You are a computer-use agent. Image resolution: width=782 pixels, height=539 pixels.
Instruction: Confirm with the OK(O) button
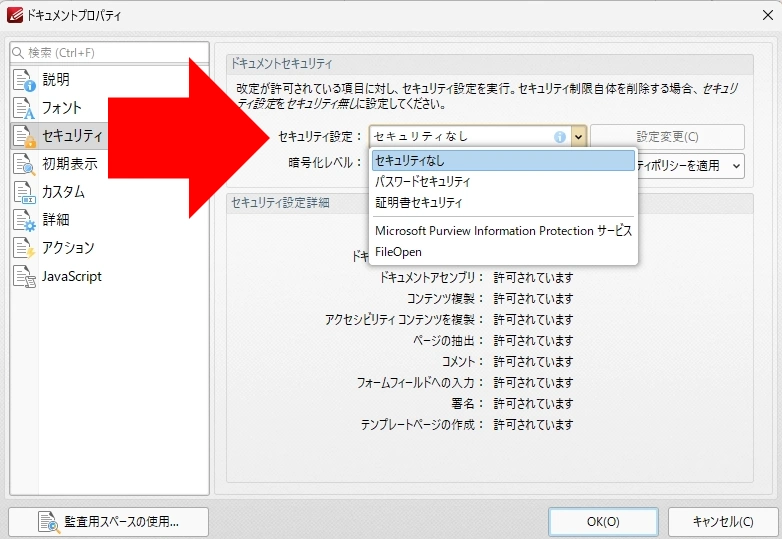(x=603, y=522)
